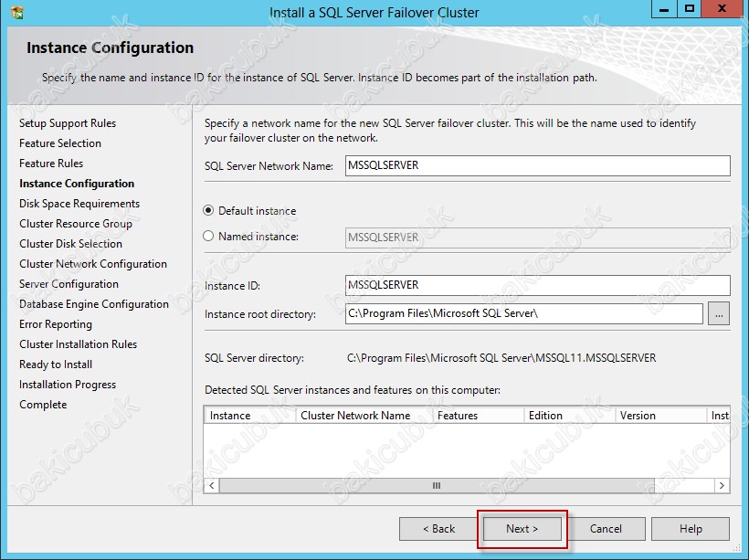The height and width of the screenshot is (560, 749).
Task: Open the Cluster Installation Rules step
Action: click(x=78, y=344)
